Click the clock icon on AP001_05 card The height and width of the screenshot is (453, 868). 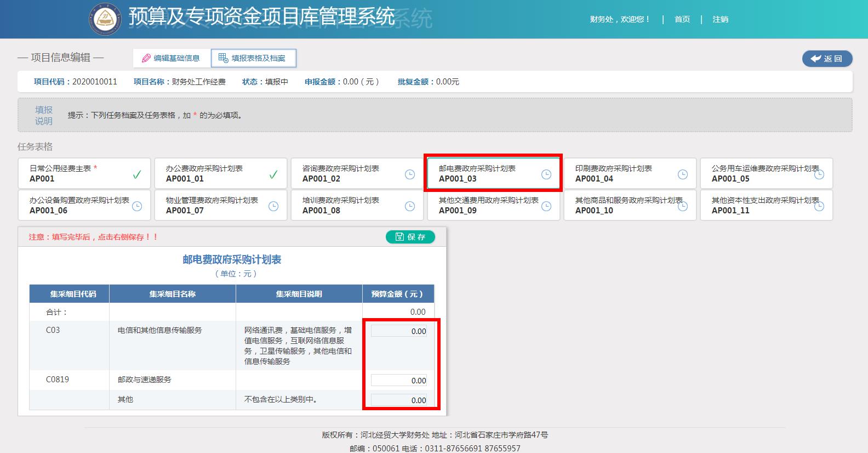pyautogui.click(x=819, y=174)
